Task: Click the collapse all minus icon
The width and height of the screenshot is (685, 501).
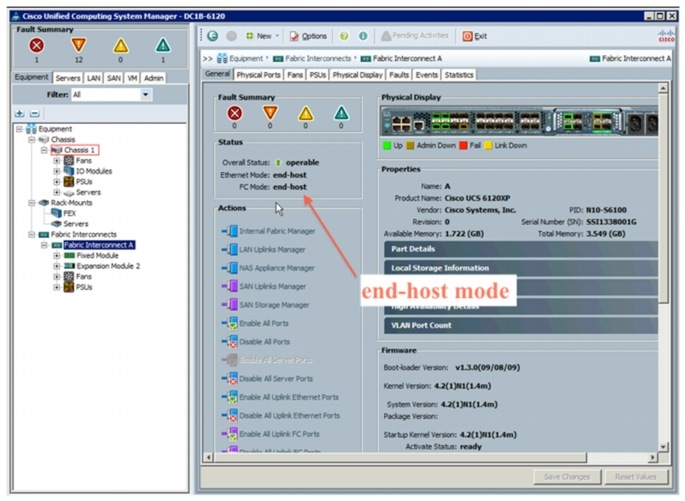Action: point(35,114)
